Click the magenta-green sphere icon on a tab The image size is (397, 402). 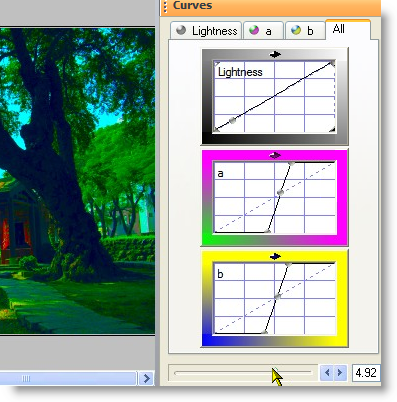click(254, 30)
